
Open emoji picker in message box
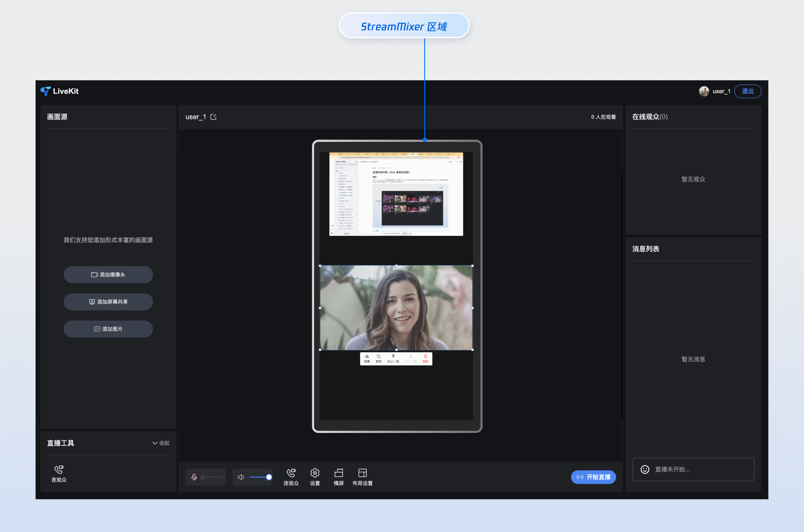[645, 469]
